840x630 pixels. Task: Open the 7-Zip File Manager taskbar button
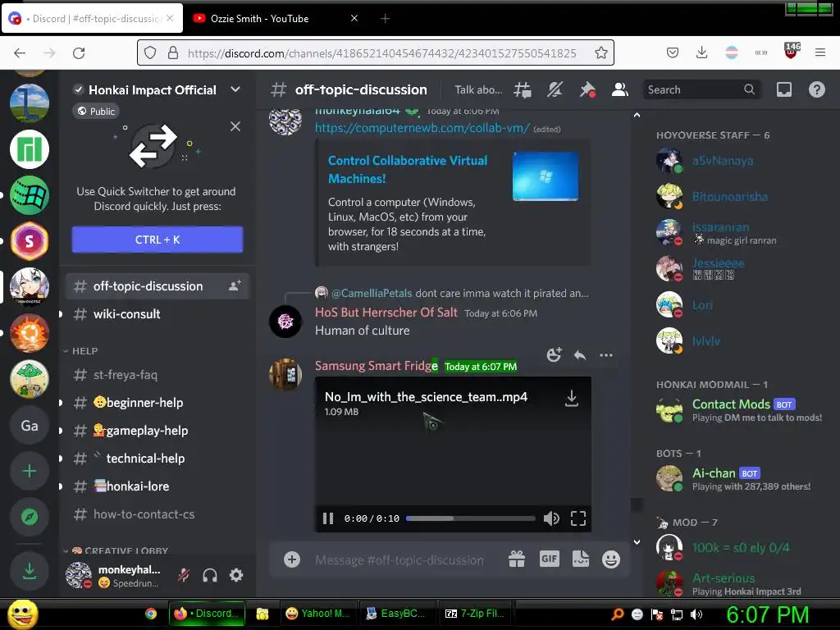pos(475,614)
